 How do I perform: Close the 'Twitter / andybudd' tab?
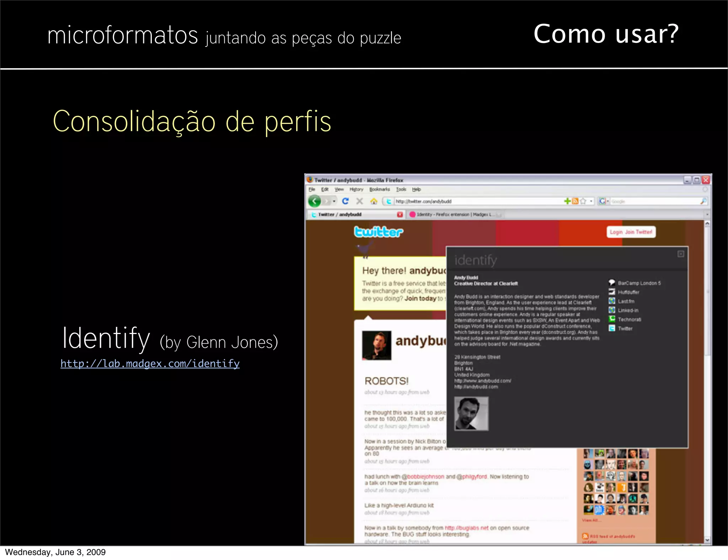(x=400, y=215)
